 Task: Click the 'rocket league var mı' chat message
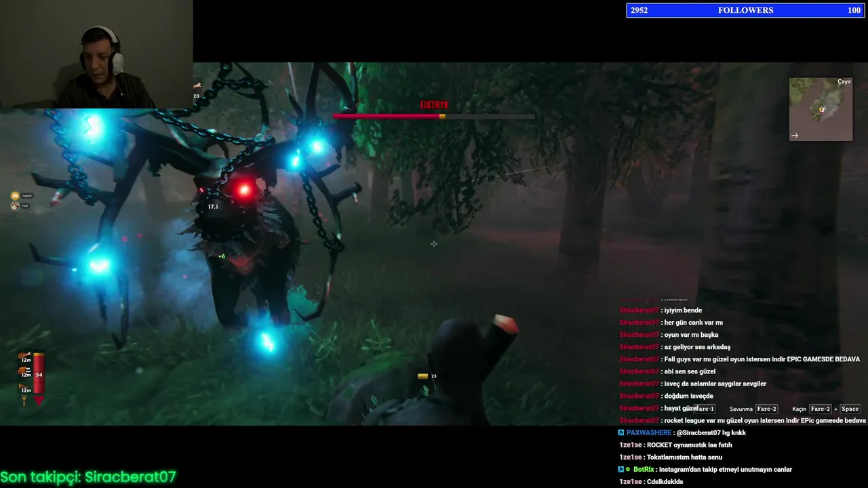765,420
